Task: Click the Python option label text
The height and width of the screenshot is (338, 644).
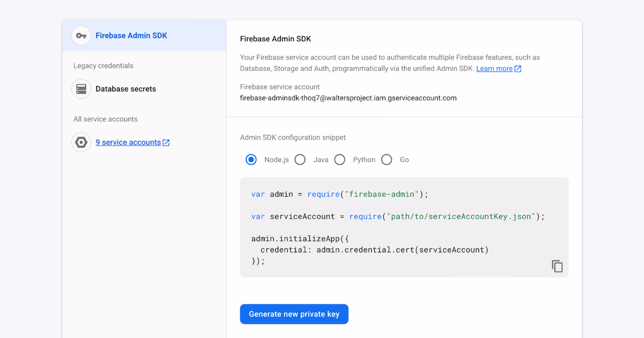Action: pos(364,159)
